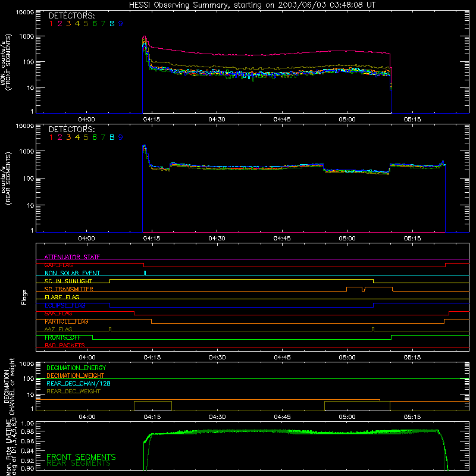Click 05:15 tick under the decimation panel
This screenshot has width=476, height=476.
pyautogui.click(x=412, y=417)
